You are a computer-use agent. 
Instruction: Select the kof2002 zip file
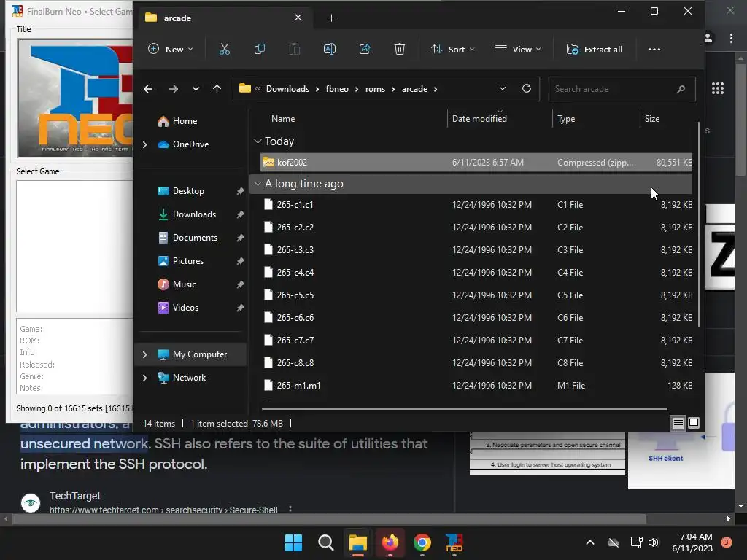pyautogui.click(x=476, y=163)
